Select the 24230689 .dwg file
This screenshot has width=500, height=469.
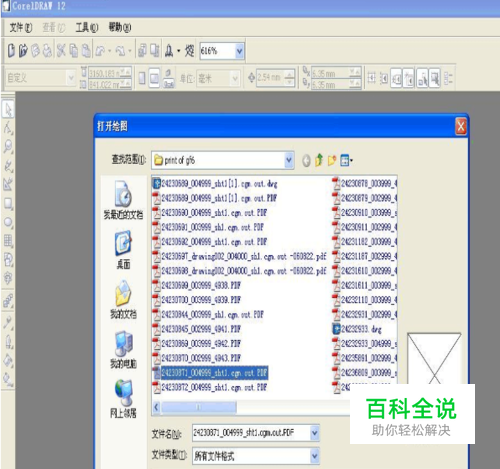[x=215, y=184]
